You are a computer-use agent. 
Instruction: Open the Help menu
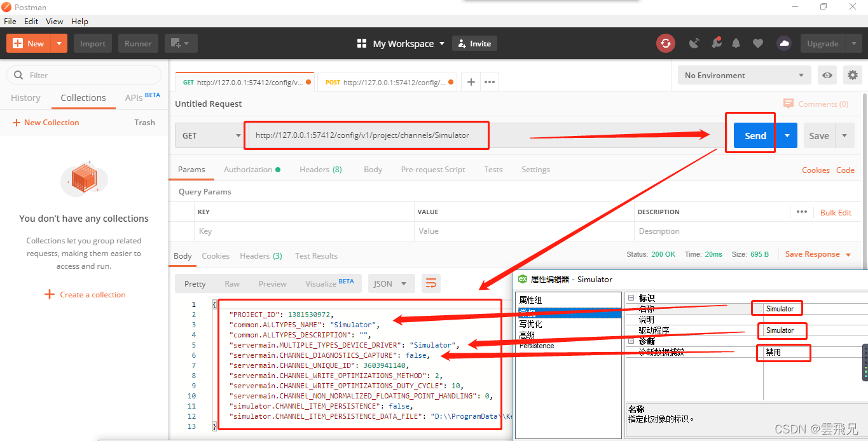click(79, 21)
